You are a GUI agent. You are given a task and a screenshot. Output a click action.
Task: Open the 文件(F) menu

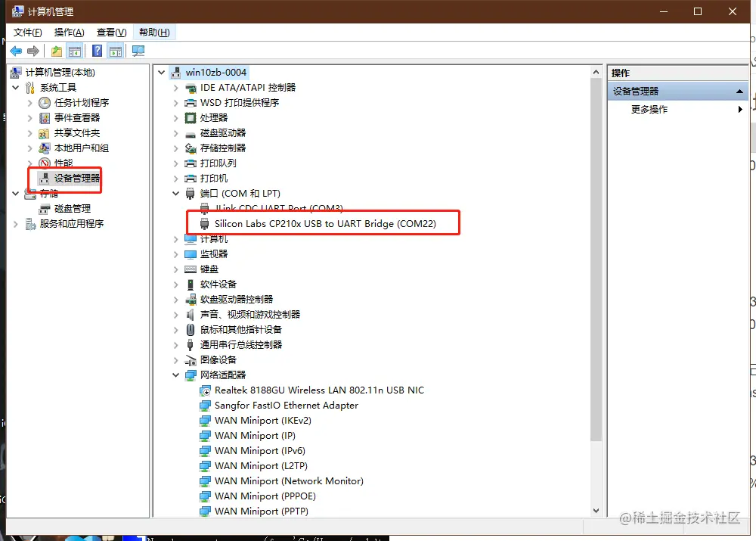point(27,33)
